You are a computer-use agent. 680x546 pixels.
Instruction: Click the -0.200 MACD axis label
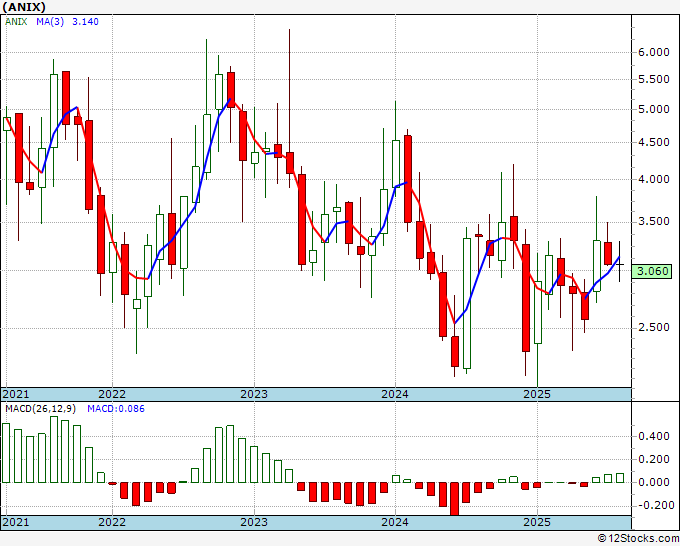[654, 505]
